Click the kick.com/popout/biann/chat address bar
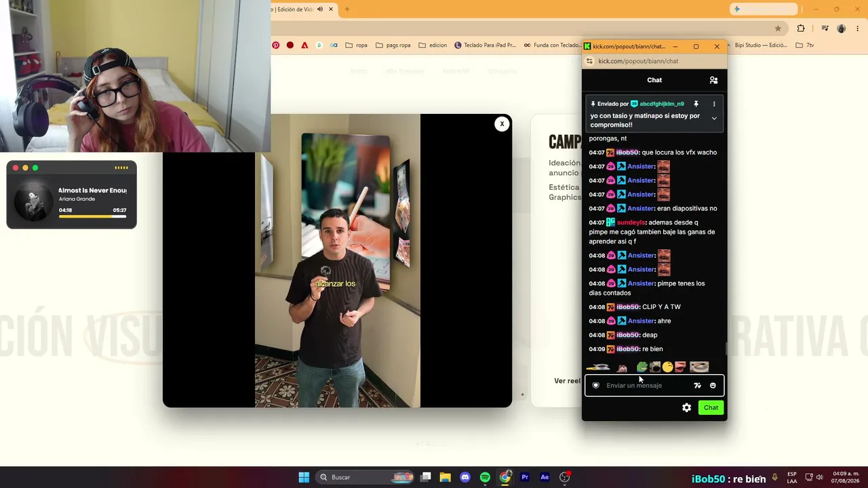The image size is (868, 488). coord(638,61)
